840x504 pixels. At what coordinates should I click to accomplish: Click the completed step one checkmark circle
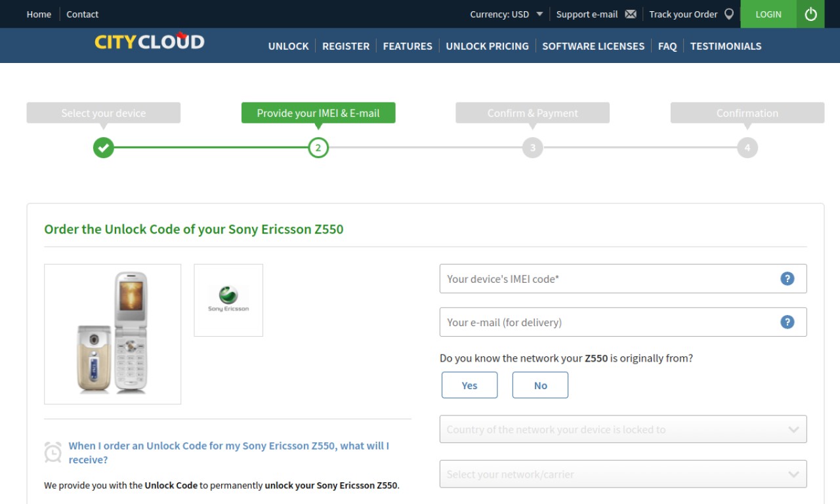[104, 148]
